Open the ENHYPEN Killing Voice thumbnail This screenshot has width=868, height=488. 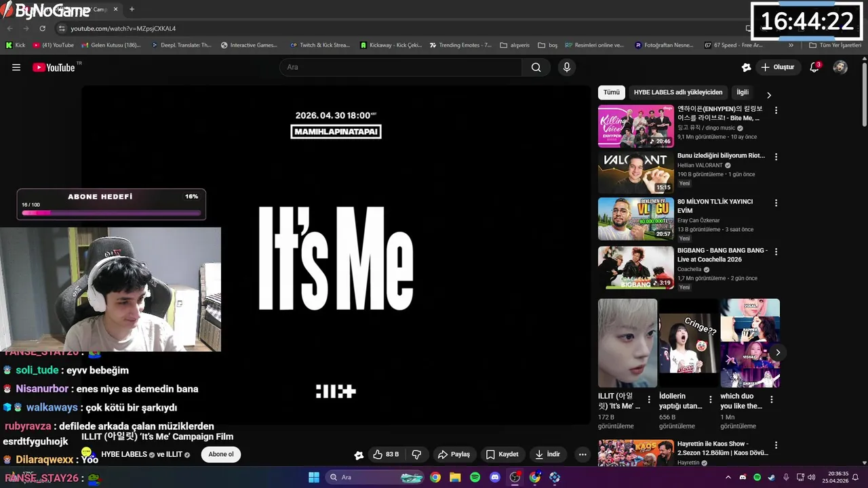tap(636, 126)
